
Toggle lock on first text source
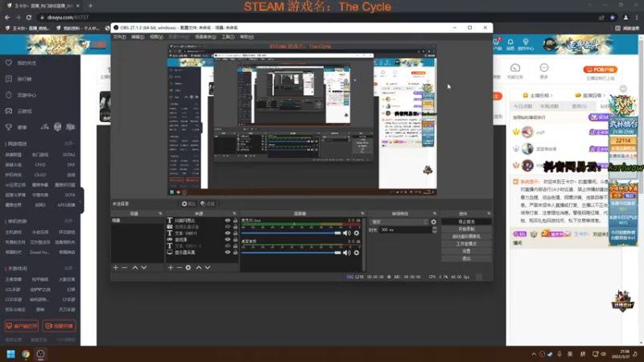235,220
